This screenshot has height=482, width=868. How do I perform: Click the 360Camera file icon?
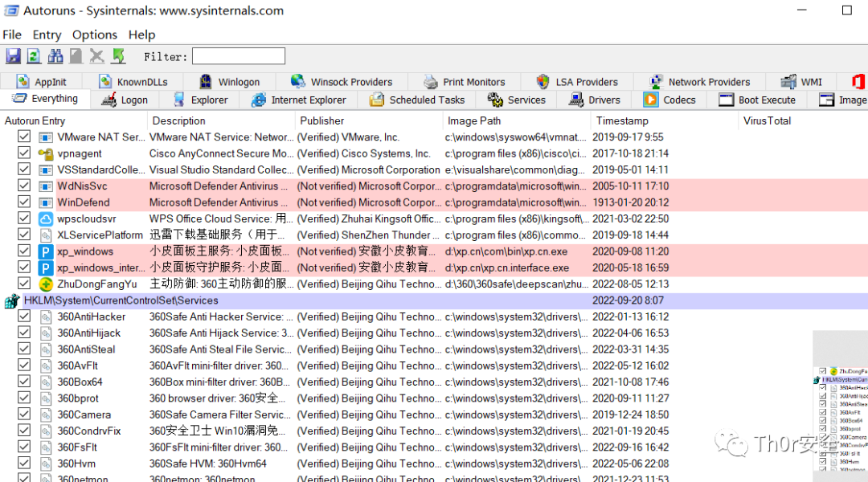click(45, 415)
